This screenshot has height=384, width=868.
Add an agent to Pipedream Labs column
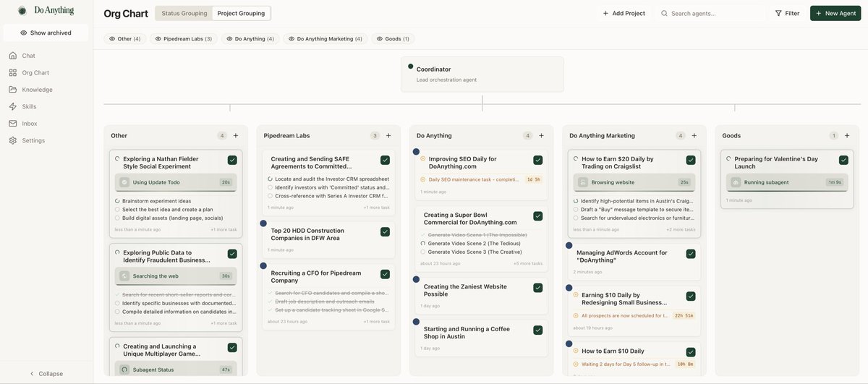[388, 135]
